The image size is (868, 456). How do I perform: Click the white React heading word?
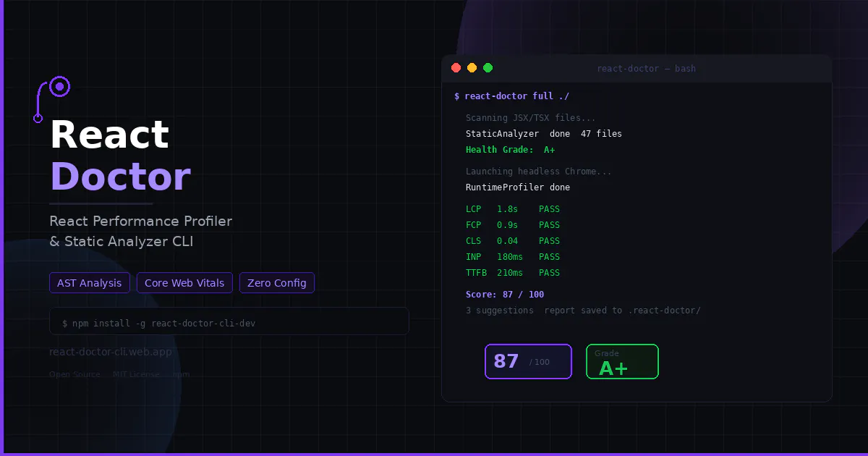[109, 135]
